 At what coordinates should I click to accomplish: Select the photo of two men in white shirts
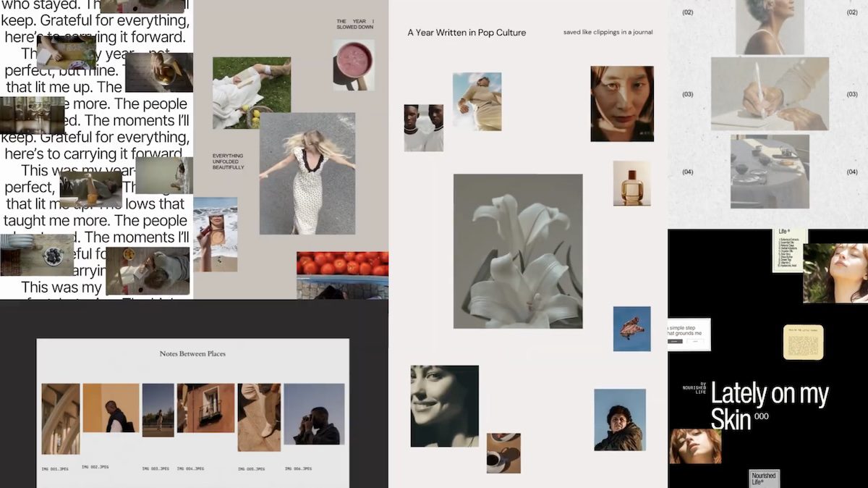tap(424, 127)
